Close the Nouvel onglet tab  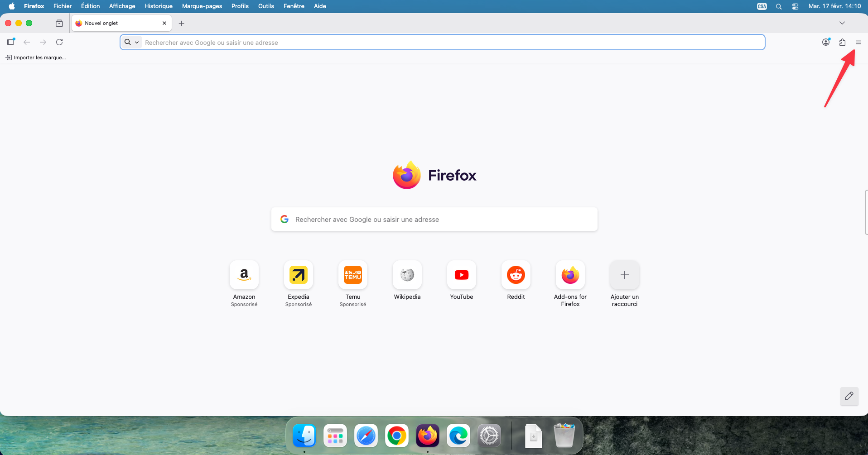[164, 23]
